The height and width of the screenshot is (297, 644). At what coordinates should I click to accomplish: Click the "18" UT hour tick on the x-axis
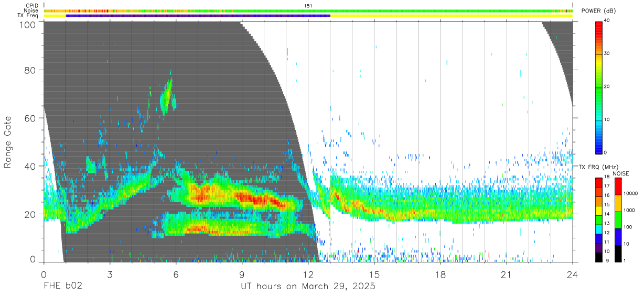point(441,274)
